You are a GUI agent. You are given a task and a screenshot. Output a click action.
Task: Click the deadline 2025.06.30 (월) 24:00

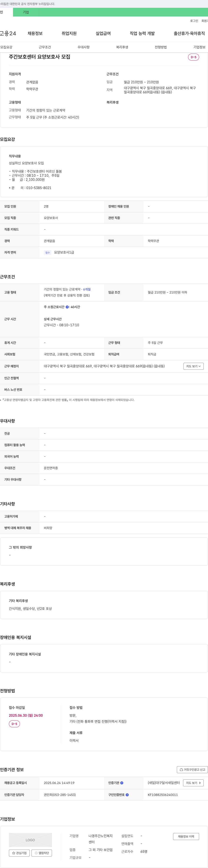[x=26, y=715]
